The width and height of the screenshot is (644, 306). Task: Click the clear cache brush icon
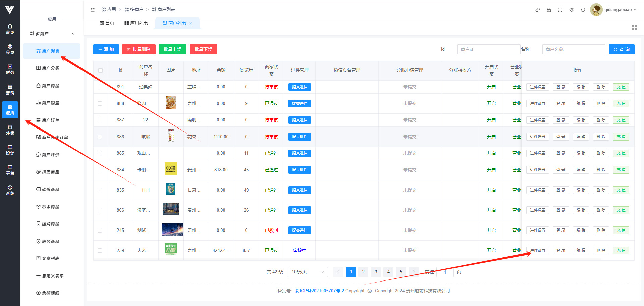coord(572,10)
